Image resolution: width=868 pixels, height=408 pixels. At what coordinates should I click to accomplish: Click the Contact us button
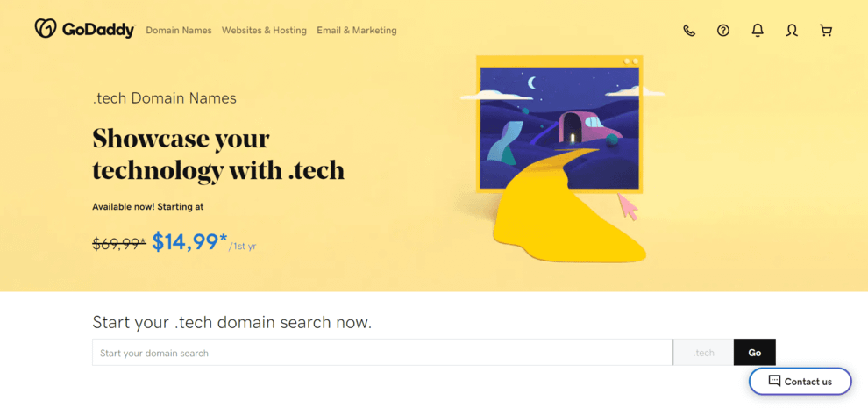[800, 382]
